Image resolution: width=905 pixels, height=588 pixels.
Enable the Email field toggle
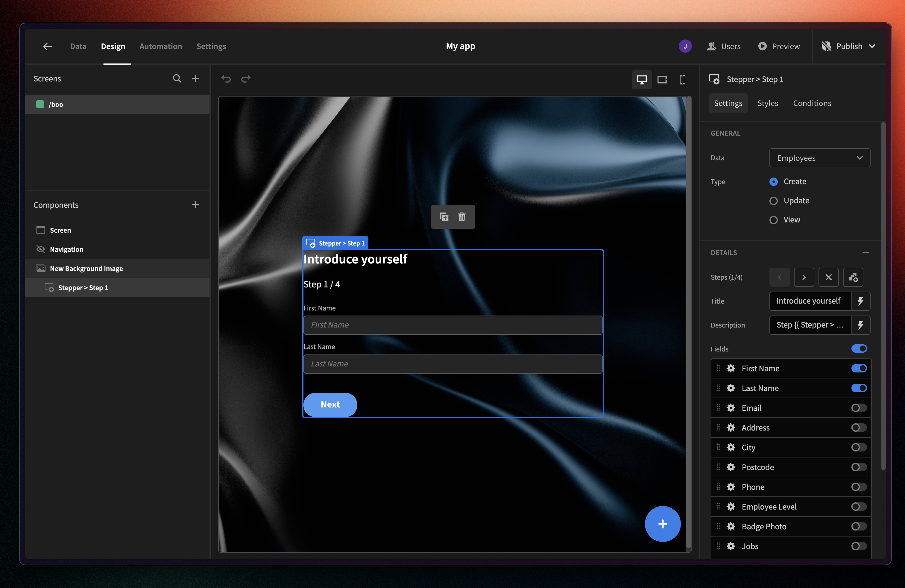pos(859,408)
